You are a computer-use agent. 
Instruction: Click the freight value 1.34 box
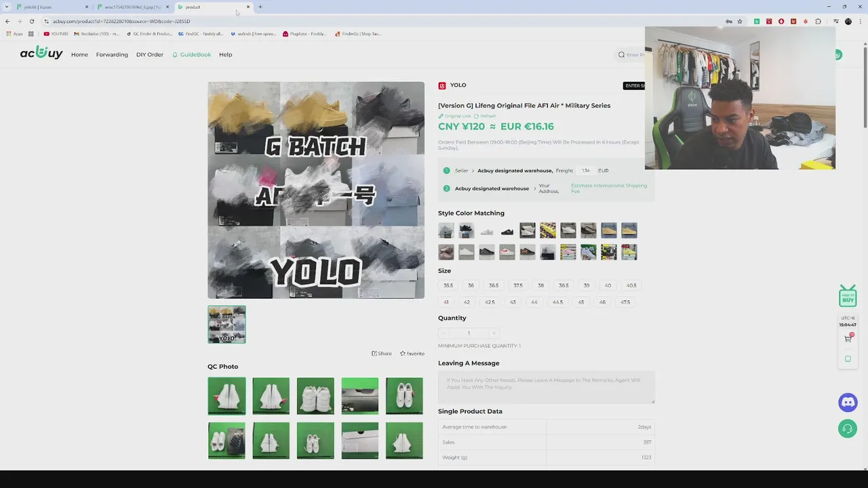click(x=586, y=171)
